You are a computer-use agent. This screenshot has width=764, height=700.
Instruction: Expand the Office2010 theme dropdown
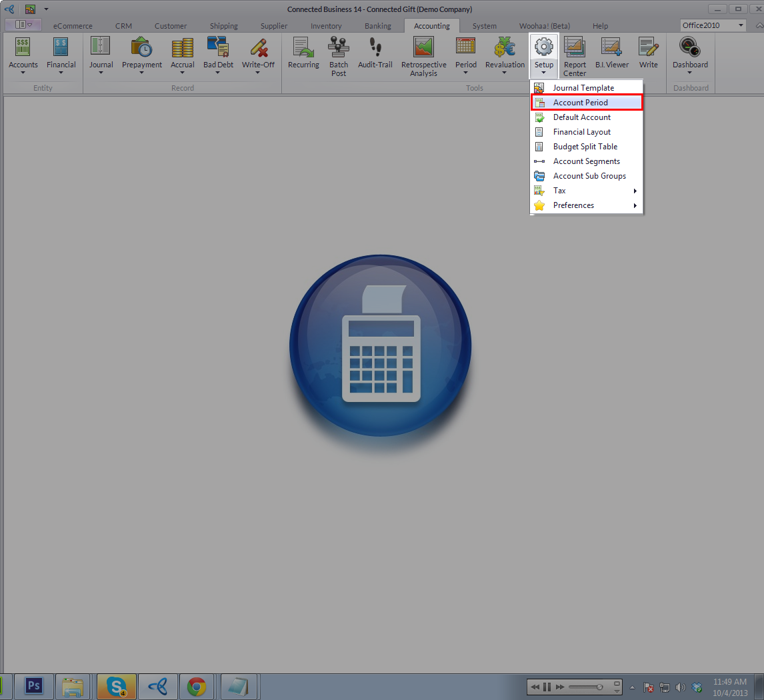(741, 25)
